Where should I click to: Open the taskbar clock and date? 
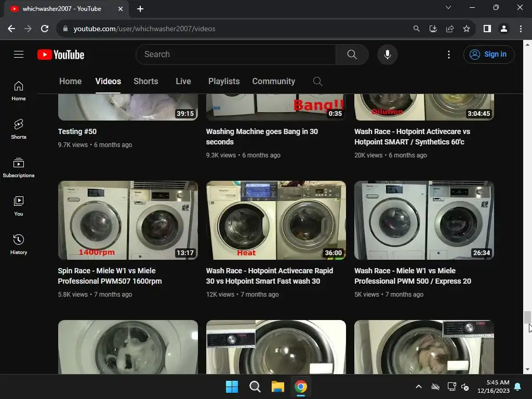coord(494,387)
